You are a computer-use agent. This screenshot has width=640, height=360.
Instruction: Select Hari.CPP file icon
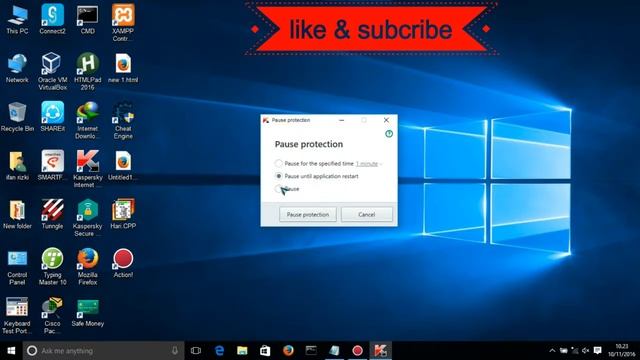pos(123,214)
